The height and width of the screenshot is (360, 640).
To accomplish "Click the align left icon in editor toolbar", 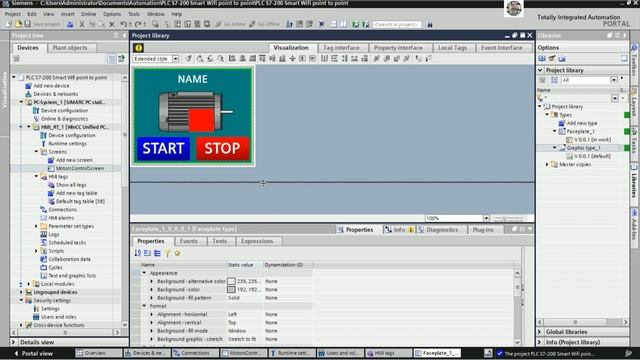I will point(232,59).
